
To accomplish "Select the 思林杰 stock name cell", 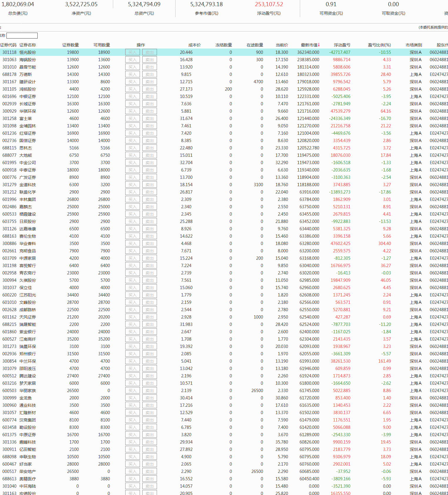I will pos(26,148).
